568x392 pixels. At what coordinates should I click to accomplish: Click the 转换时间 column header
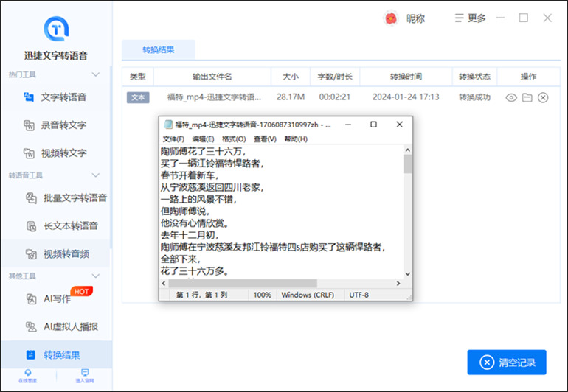[406, 77]
